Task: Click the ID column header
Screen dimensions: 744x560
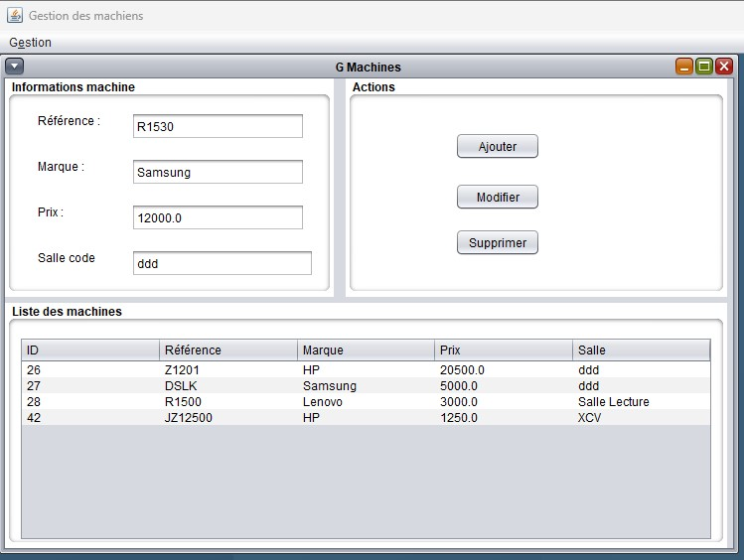Action: 90,350
